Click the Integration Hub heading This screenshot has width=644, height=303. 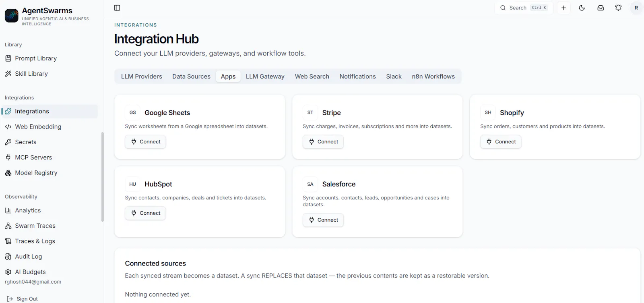157,39
